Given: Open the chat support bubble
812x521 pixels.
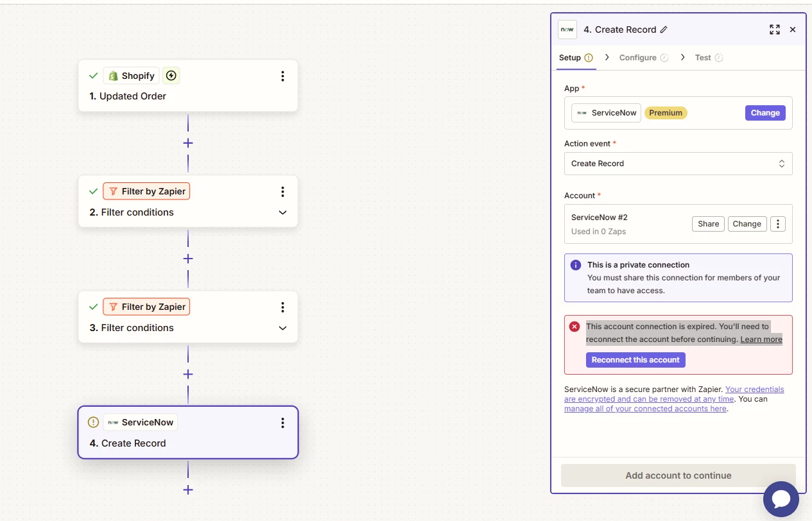Looking at the screenshot, I should (781, 499).
